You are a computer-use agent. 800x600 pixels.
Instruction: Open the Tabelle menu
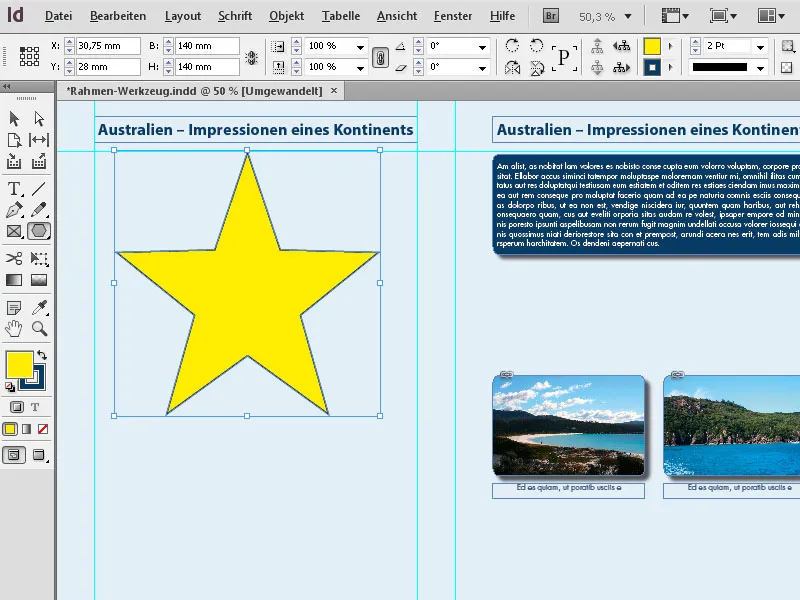[x=340, y=16]
